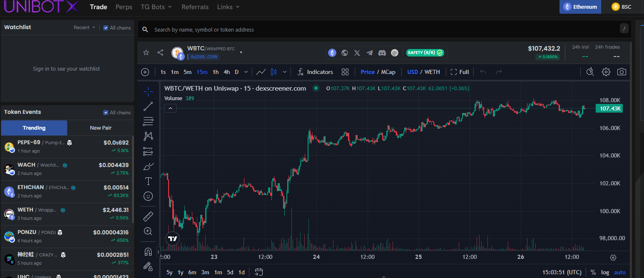Image resolution: width=644 pixels, height=278 pixels.
Task: Select the XABCD pattern tool
Action: (x=148, y=136)
